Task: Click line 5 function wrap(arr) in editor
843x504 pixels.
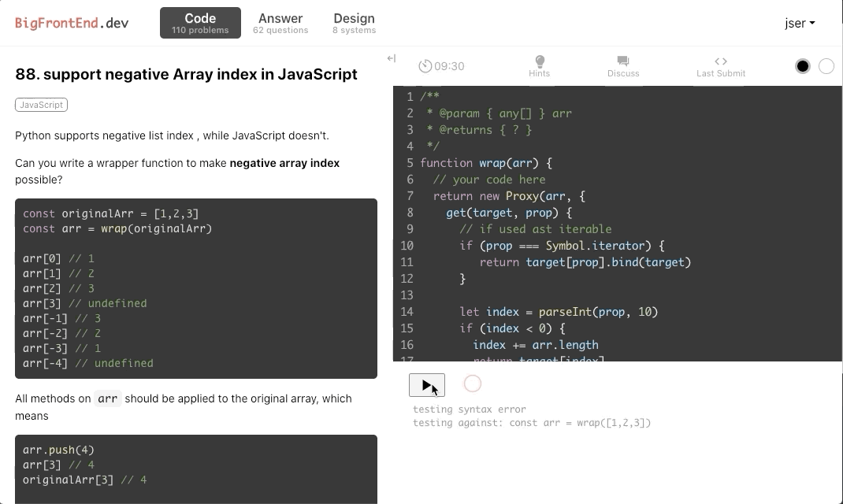Action: pos(486,163)
